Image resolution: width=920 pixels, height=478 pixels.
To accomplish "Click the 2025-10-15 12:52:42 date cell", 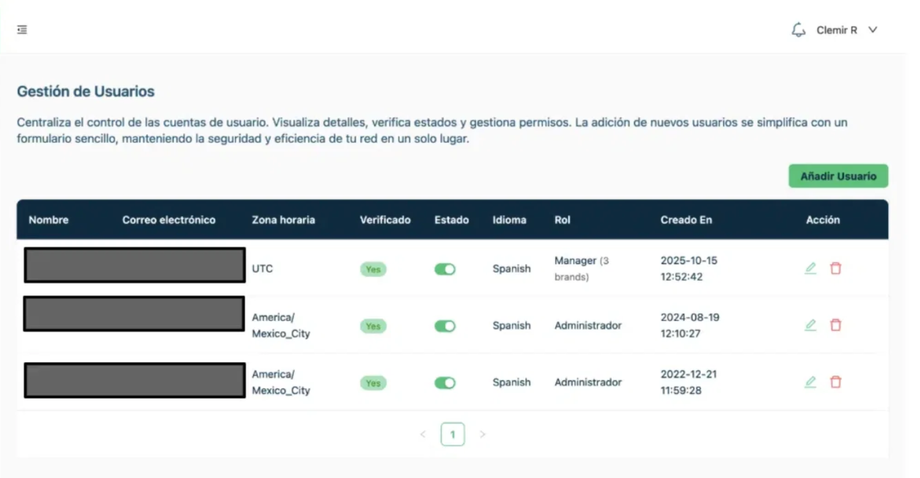I will click(689, 269).
